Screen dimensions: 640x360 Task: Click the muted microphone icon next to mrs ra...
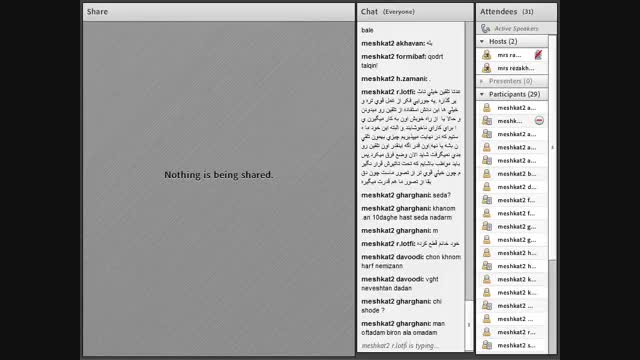click(x=538, y=55)
